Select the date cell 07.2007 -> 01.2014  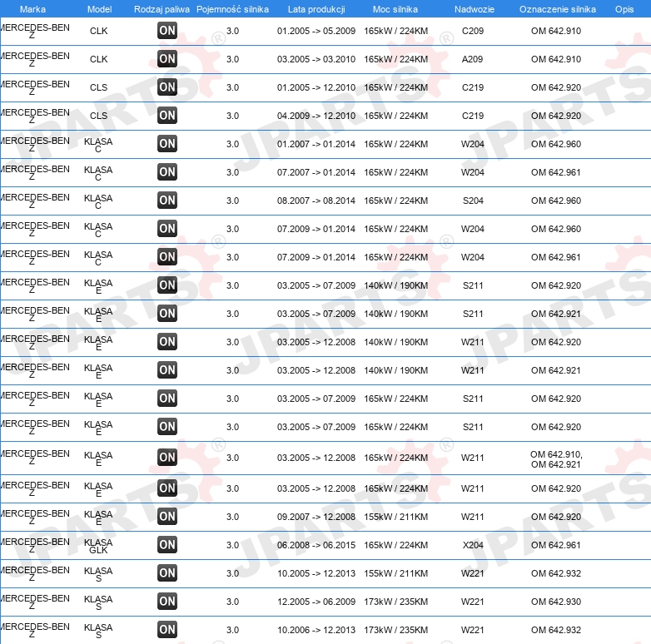316,172
